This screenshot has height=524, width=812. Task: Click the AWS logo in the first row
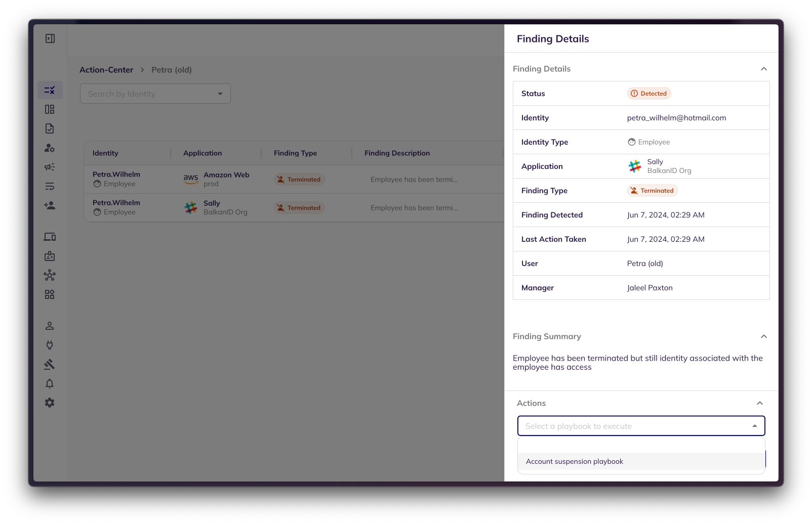pyautogui.click(x=191, y=179)
